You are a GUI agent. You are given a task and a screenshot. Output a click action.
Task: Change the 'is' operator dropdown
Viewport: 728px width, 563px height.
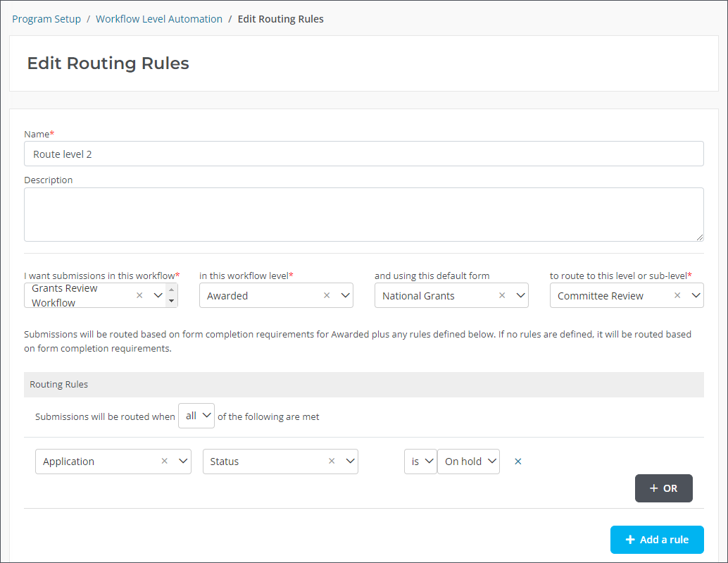pos(420,462)
